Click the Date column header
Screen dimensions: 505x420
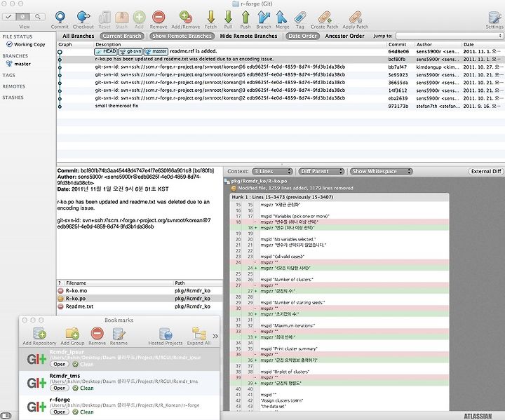point(483,44)
